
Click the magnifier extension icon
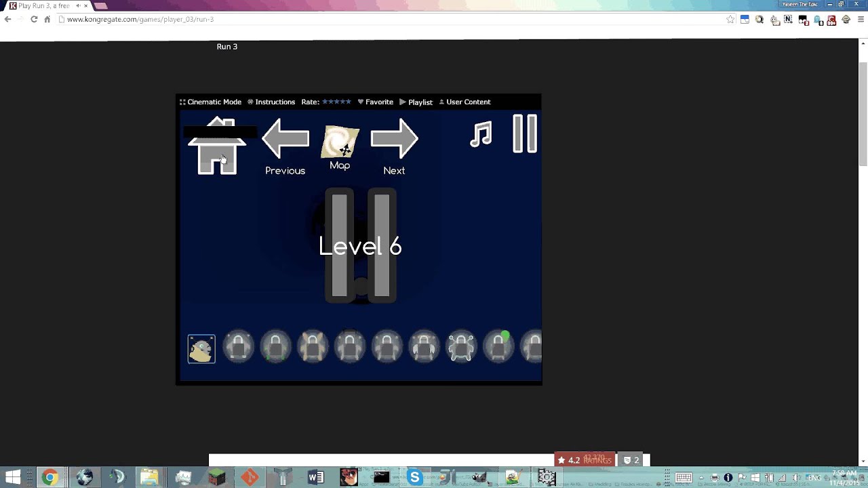[x=759, y=20]
